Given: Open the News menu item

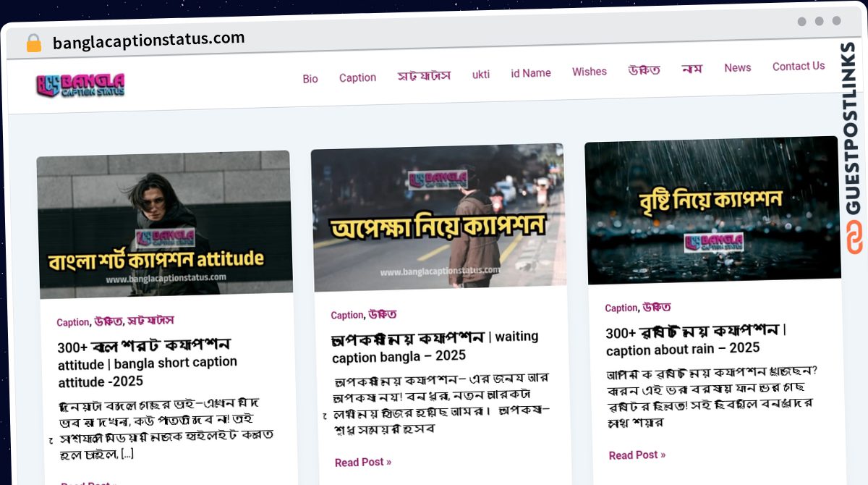Looking at the screenshot, I should [x=738, y=67].
